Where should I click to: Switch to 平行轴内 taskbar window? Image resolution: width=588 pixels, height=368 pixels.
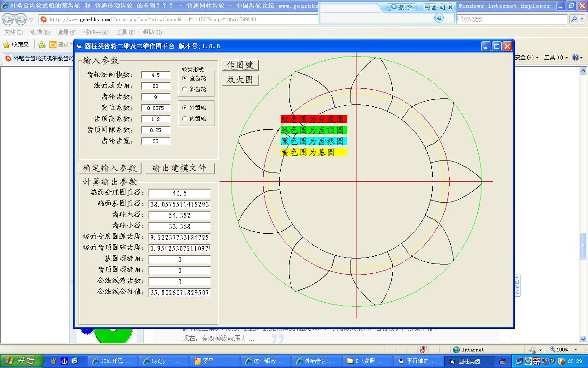[418, 362]
